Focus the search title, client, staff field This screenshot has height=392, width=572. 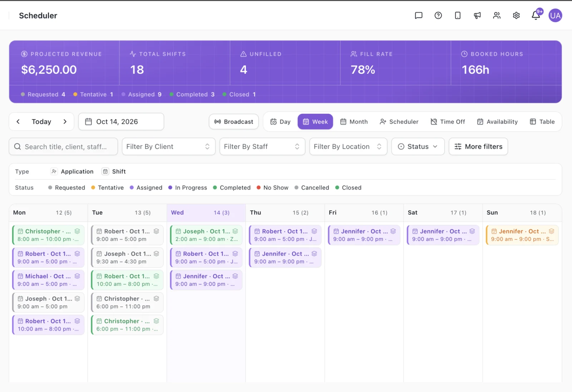[63, 147]
